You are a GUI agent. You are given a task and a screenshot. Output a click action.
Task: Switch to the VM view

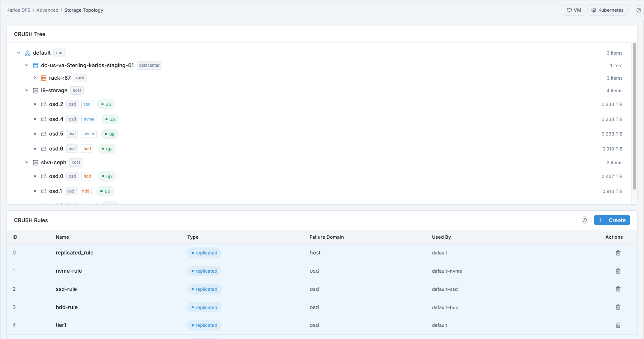pos(574,10)
